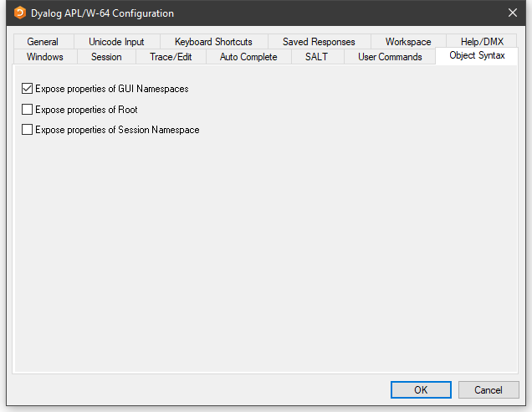
Task: Show the Windows tab
Action: click(x=45, y=57)
